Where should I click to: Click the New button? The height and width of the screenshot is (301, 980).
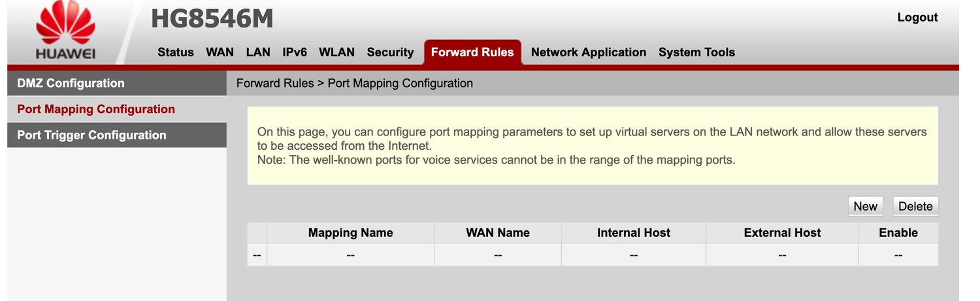[866, 206]
